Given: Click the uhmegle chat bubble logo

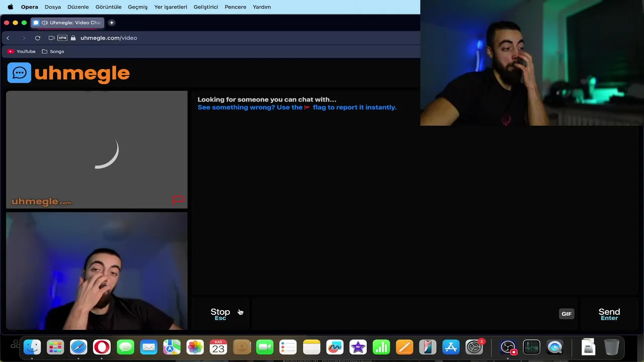Looking at the screenshot, I should 19,73.
